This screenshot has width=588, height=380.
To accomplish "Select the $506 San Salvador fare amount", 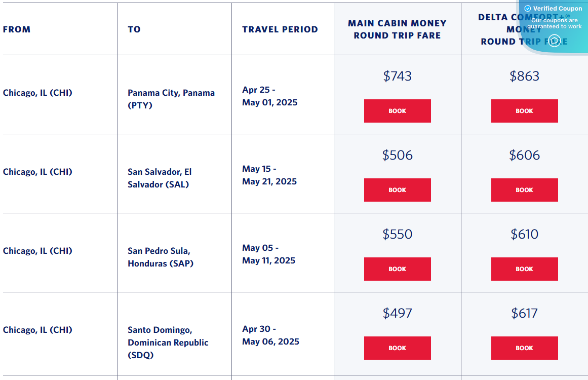I will 397,155.
